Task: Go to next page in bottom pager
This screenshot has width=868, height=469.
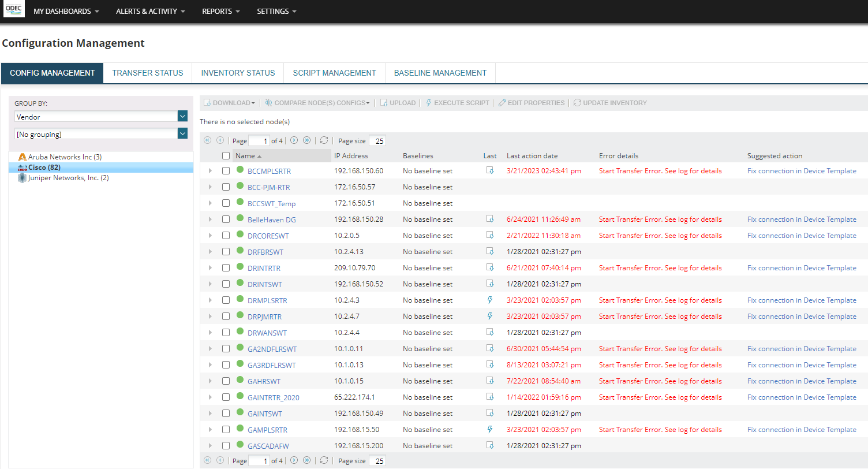Action: coord(294,460)
